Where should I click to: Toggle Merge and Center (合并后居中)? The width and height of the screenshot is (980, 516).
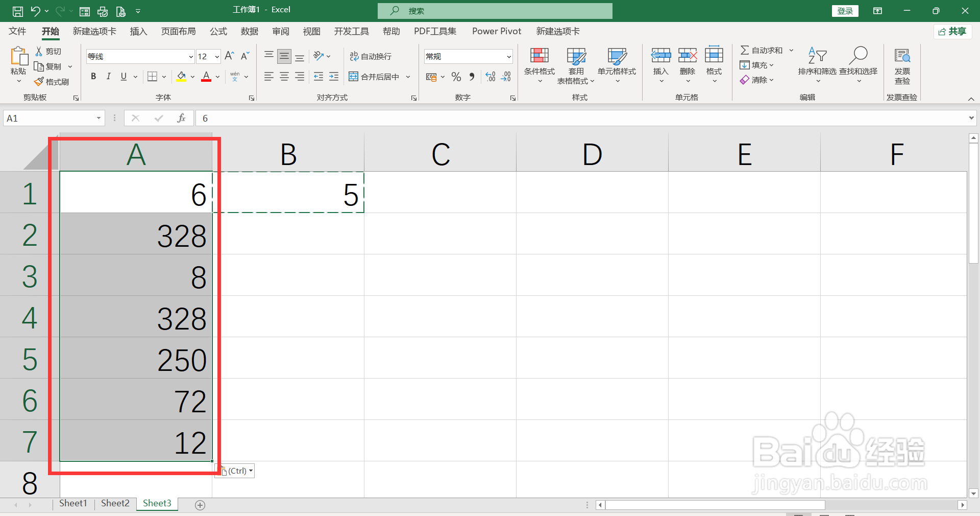click(x=374, y=77)
